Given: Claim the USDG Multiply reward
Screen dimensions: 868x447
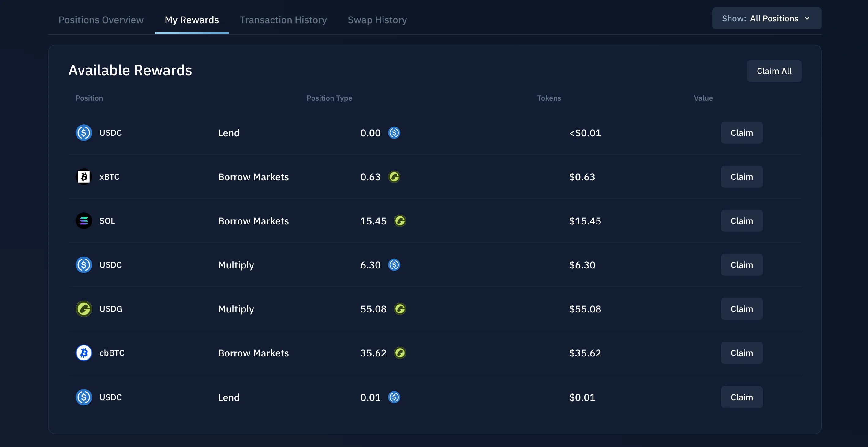Looking at the screenshot, I should (x=742, y=309).
